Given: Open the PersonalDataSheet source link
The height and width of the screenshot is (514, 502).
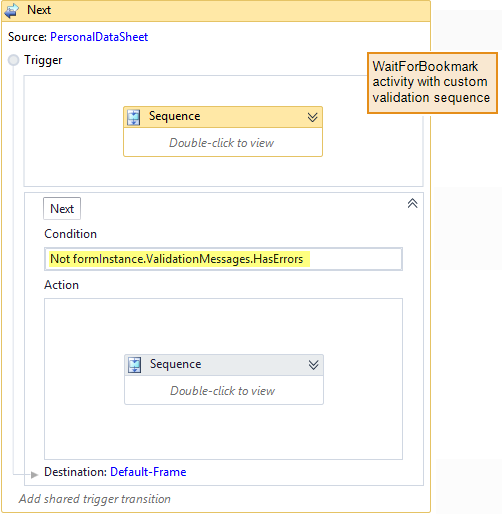Looking at the screenshot, I should tap(99, 37).
